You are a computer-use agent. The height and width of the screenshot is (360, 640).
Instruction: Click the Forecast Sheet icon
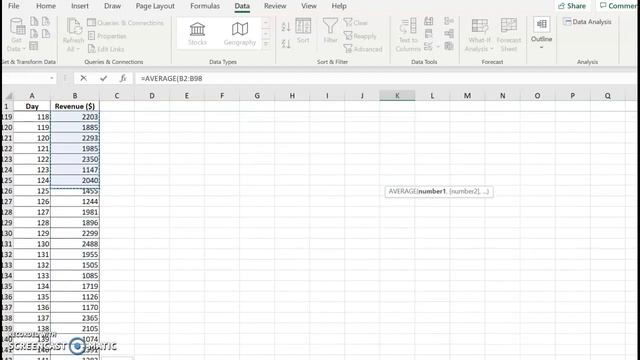[x=509, y=35]
